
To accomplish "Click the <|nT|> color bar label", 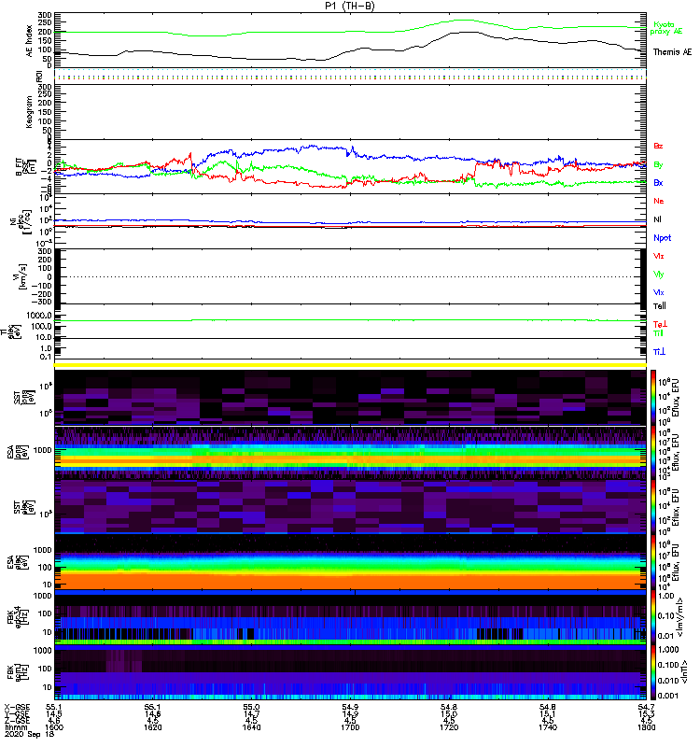I will (682, 672).
